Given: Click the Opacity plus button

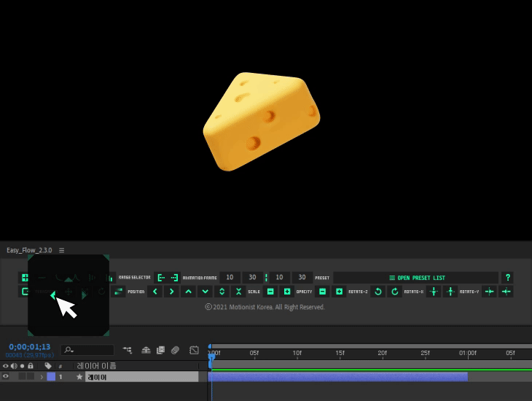Looking at the screenshot, I should point(339,292).
